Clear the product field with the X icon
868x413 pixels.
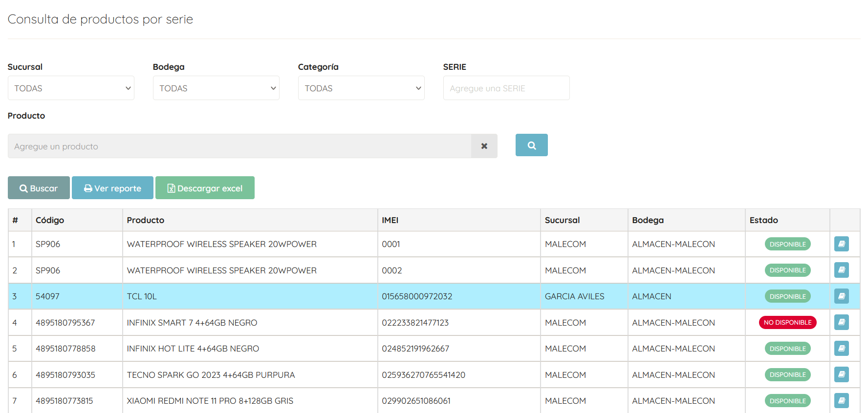point(484,146)
